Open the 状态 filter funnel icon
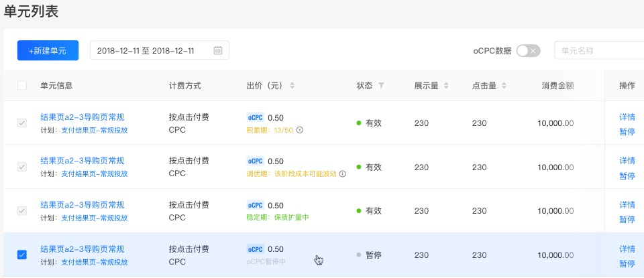Image resolution: width=644 pixels, height=278 pixels. (381, 86)
